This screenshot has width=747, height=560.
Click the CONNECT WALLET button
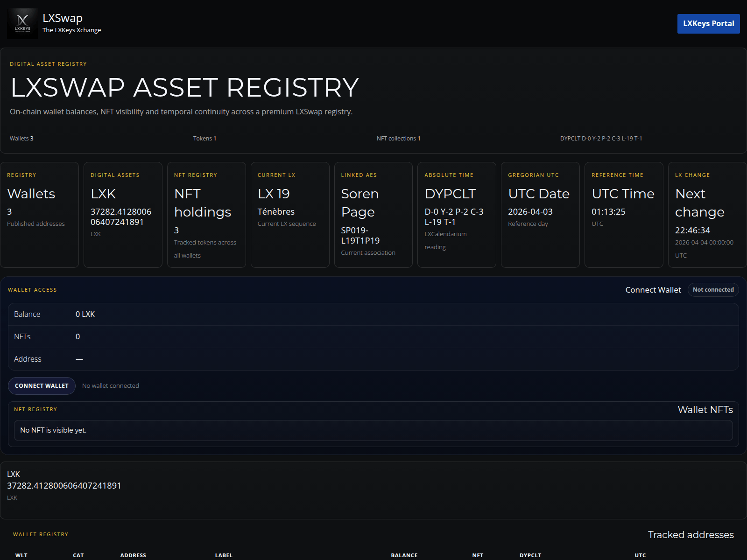42,386
